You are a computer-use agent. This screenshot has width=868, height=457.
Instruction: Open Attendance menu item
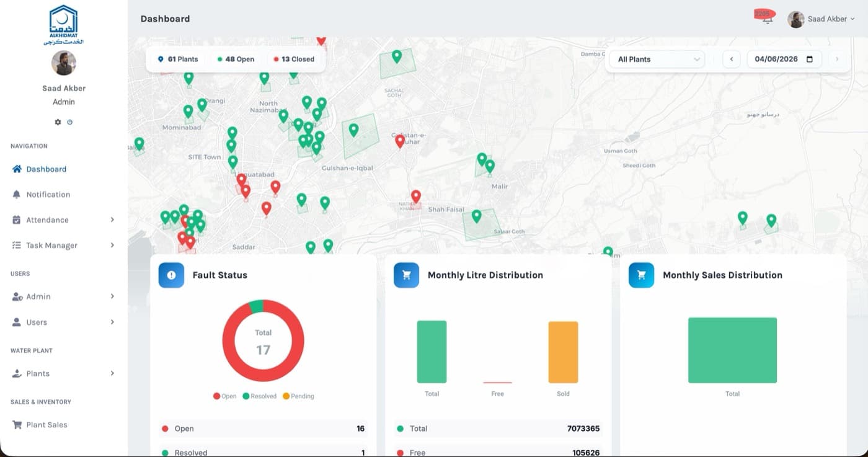(63, 220)
